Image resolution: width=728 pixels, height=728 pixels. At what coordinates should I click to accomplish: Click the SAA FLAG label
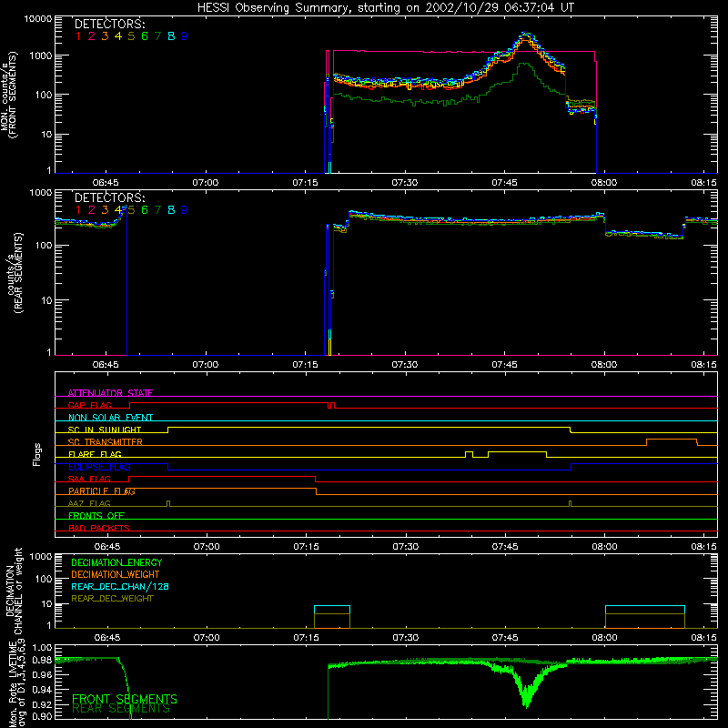tap(89, 479)
